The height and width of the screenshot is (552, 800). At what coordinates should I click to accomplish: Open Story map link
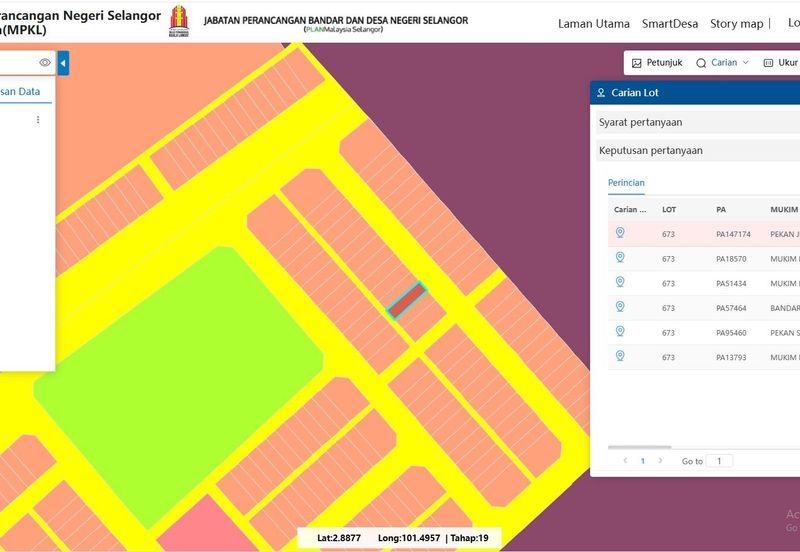[x=737, y=23]
